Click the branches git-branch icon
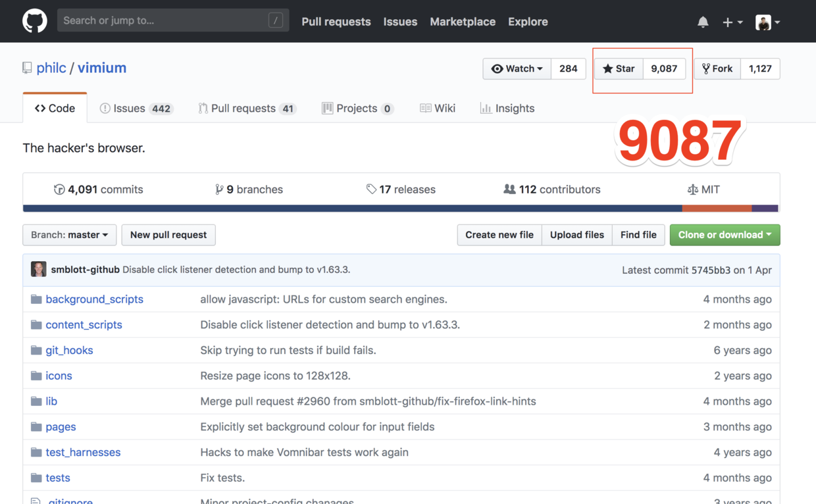The height and width of the screenshot is (504, 816). coord(219,189)
